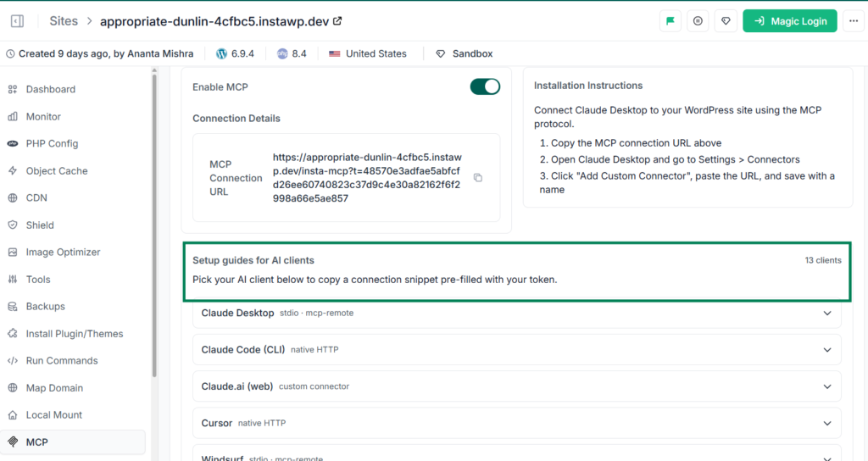Viewport: 868px width, 461px height.
Task: Click the Run Commands code icon
Action: click(x=13, y=360)
